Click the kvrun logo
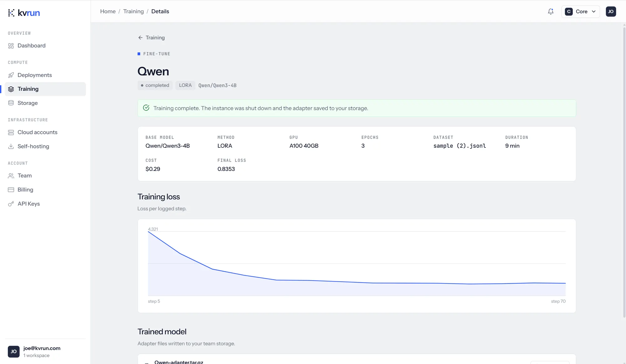The image size is (626, 364). pos(24,13)
